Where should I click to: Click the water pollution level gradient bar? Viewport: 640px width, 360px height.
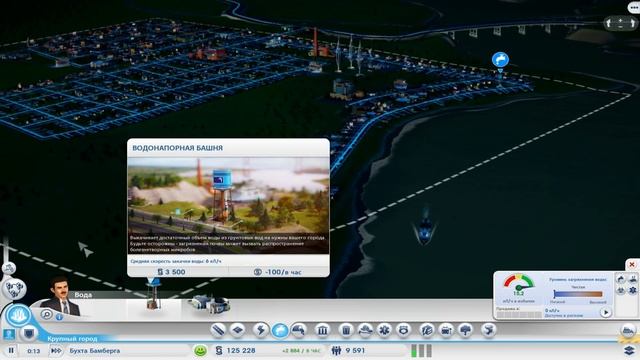coord(578,294)
